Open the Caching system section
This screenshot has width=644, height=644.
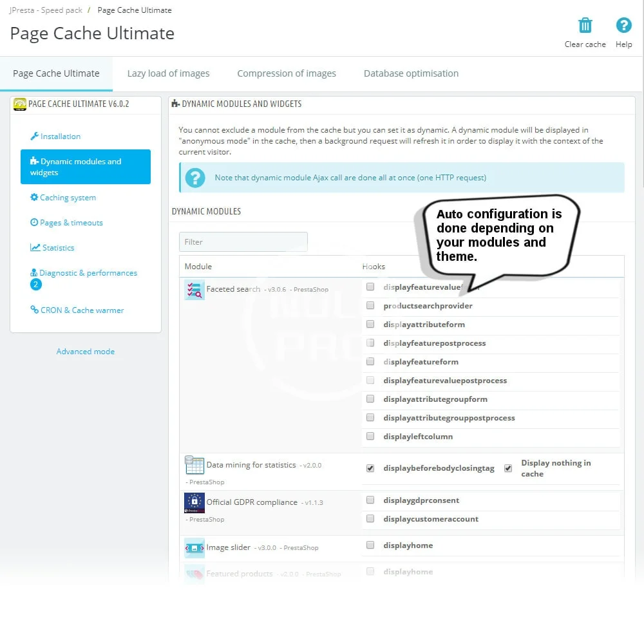pos(68,198)
